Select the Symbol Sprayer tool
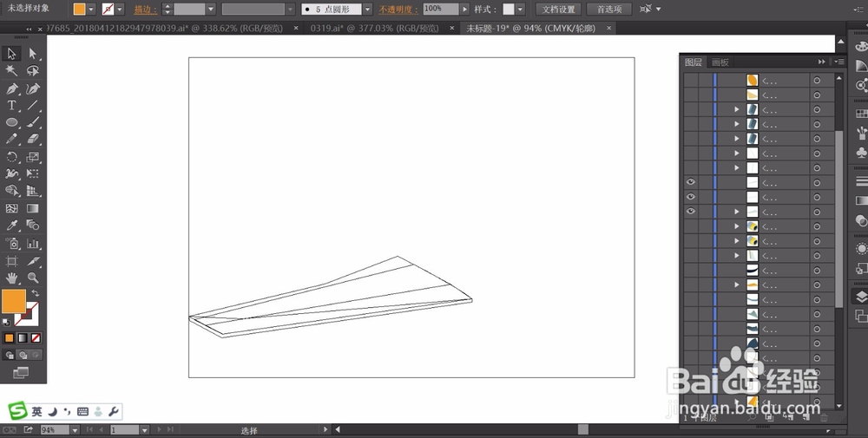 coord(11,244)
